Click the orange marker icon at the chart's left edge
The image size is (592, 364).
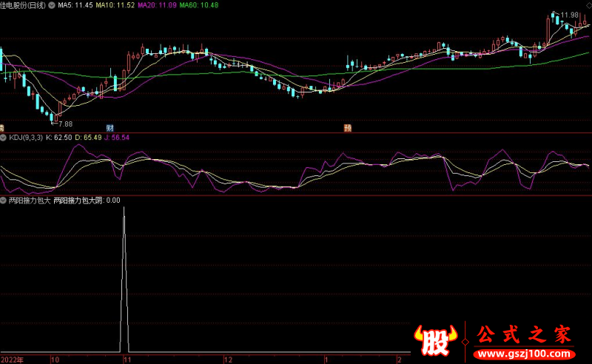pos(2,128)
